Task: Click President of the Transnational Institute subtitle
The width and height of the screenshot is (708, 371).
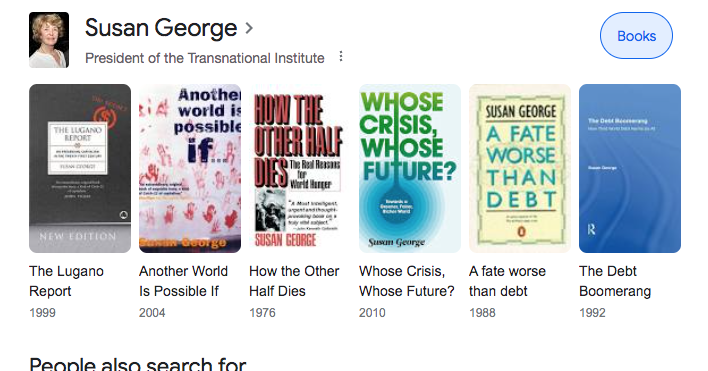Action: point(205,58)
